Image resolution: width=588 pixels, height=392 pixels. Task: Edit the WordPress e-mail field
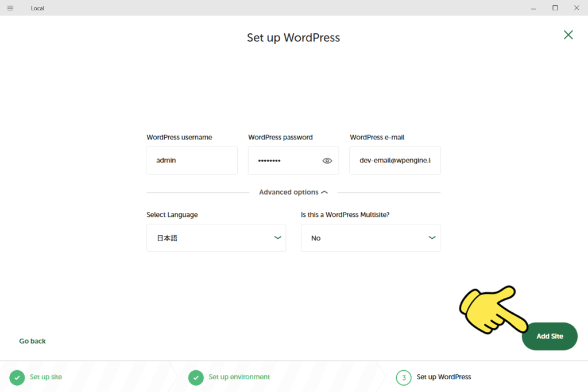click(395, 160)
